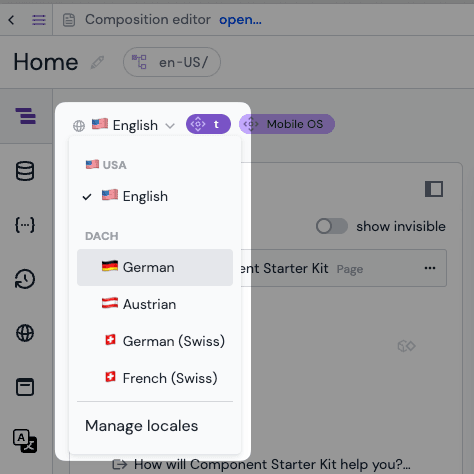Open the curly-braces dynamic tokens icon
This screenshot has width=474, height=474.
coord(25,225)
